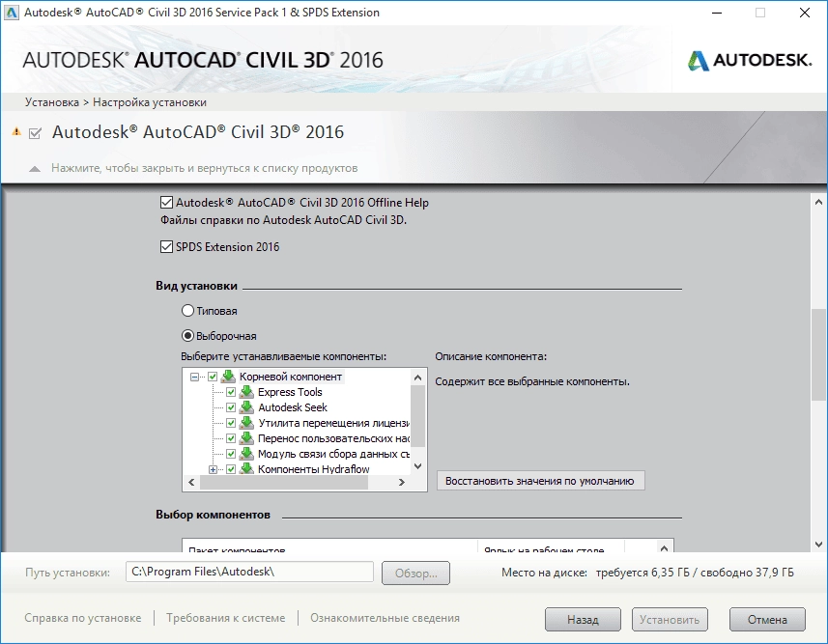Click component tree scroll left arrow

(x=191, y=482)
